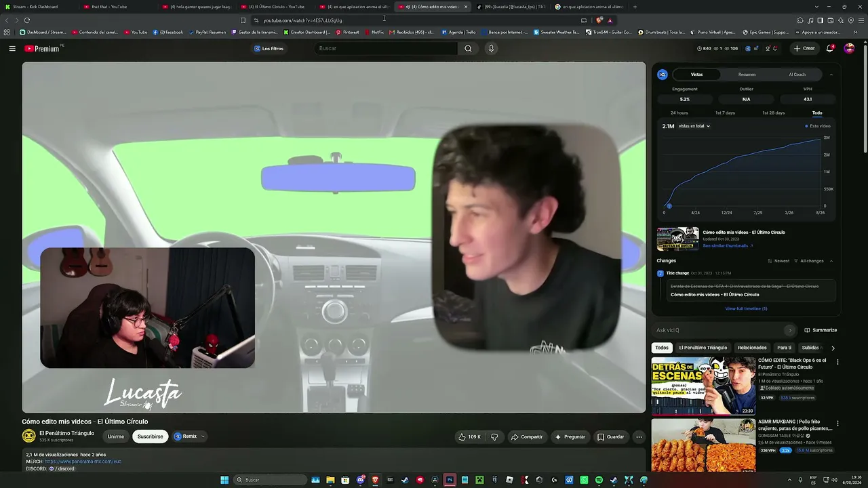Show 24 hours views range
The height and width of the screenshot is (488, 868).
(x=679, y=113)
